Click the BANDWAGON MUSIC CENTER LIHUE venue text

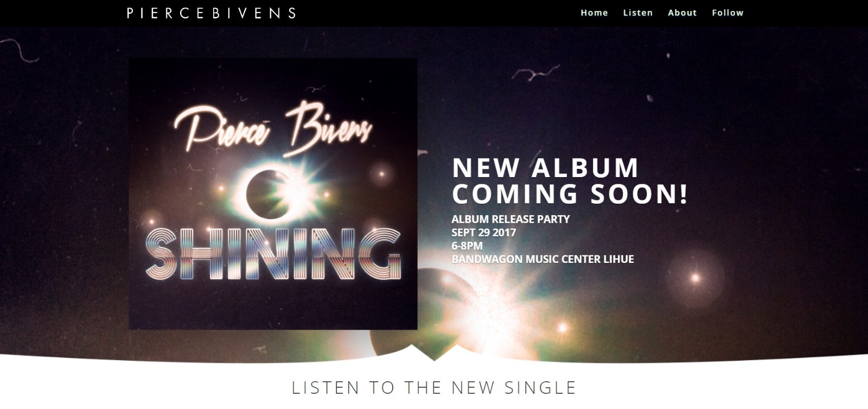click(x=542, y=259)
